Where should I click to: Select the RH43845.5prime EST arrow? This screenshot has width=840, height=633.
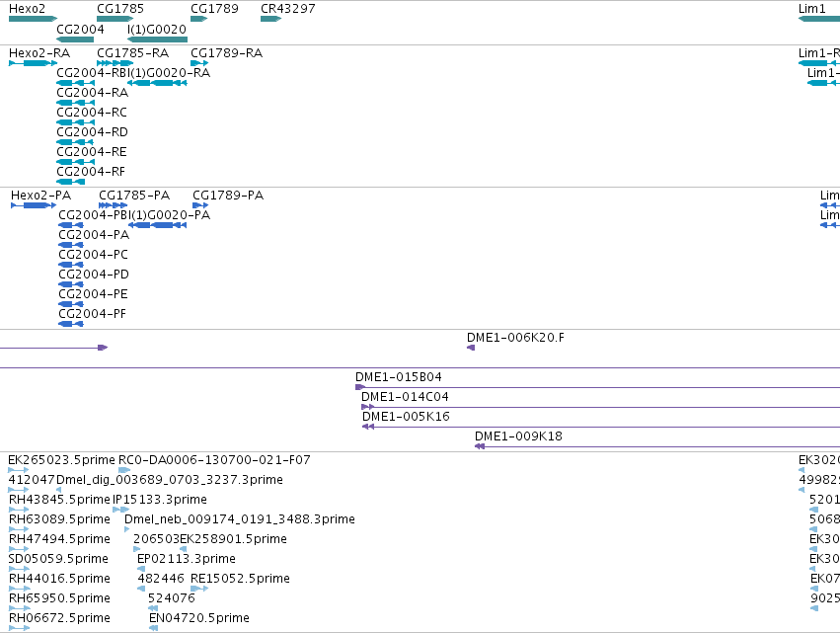[x=19, y=510]
